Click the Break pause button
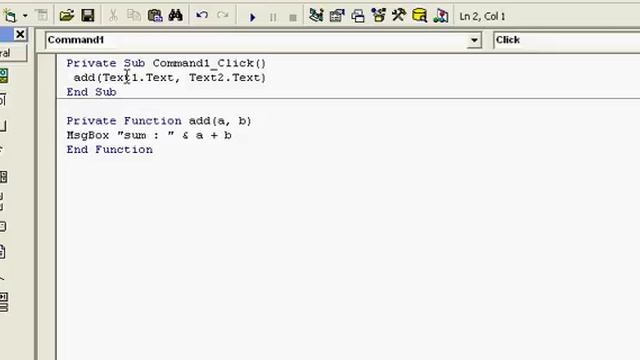Screen dimensions: 640x360 pyautogui.click(x=273, y=17)
